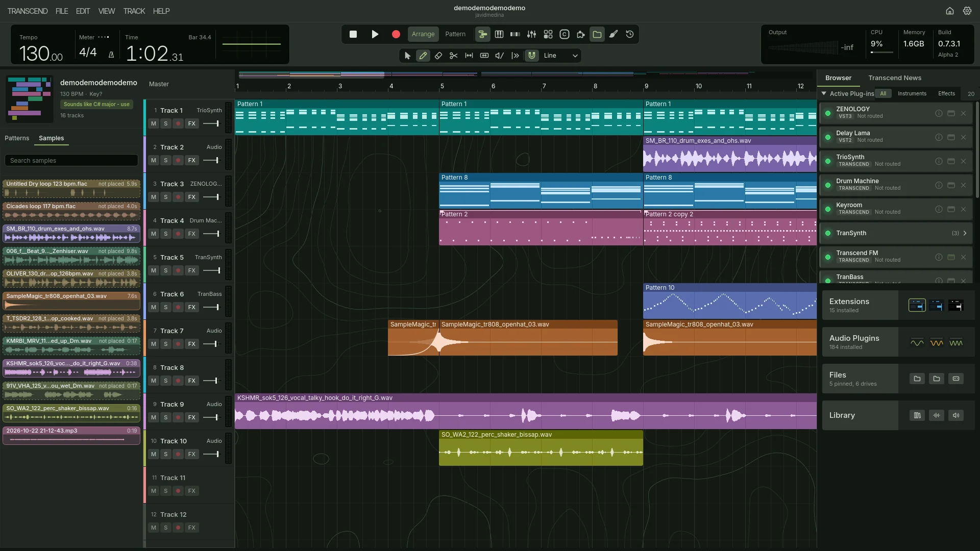Open the history clock icon
This screenshot has width=980, height=551.
tap(629, 34)
